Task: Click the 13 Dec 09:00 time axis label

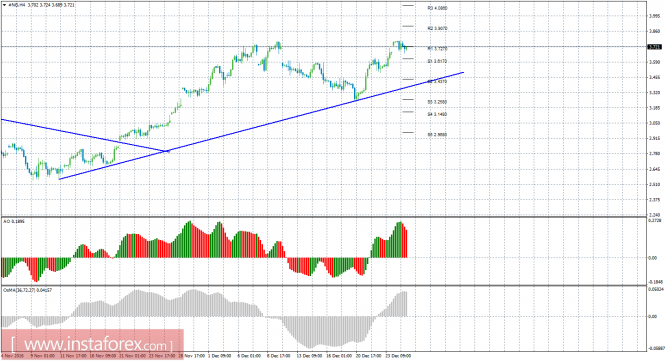Action: coord(309,356)
